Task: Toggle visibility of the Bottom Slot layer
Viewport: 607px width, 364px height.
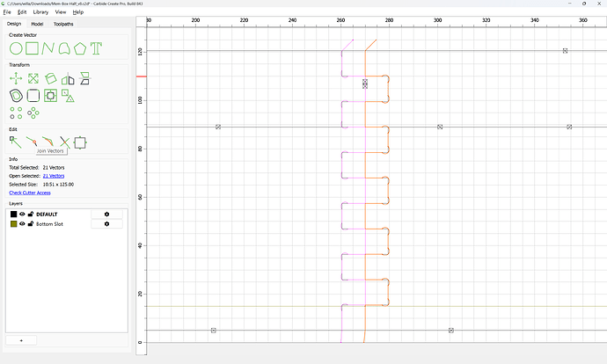Action: tap(23, 223)
